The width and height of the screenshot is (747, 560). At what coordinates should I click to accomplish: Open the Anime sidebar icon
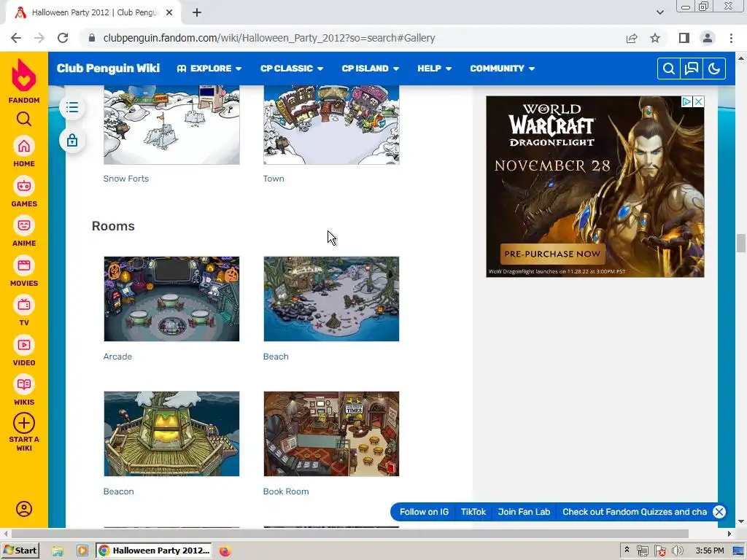[x=24, y=226]
